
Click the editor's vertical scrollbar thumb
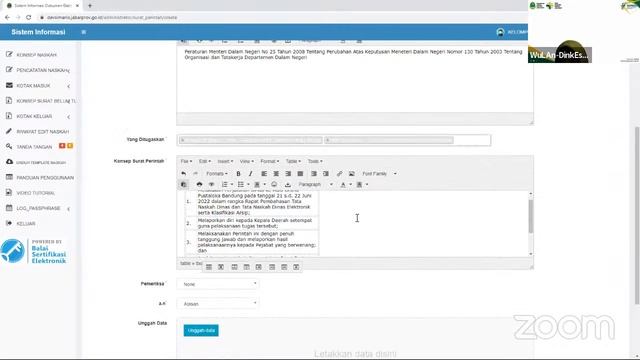point(531,216)
